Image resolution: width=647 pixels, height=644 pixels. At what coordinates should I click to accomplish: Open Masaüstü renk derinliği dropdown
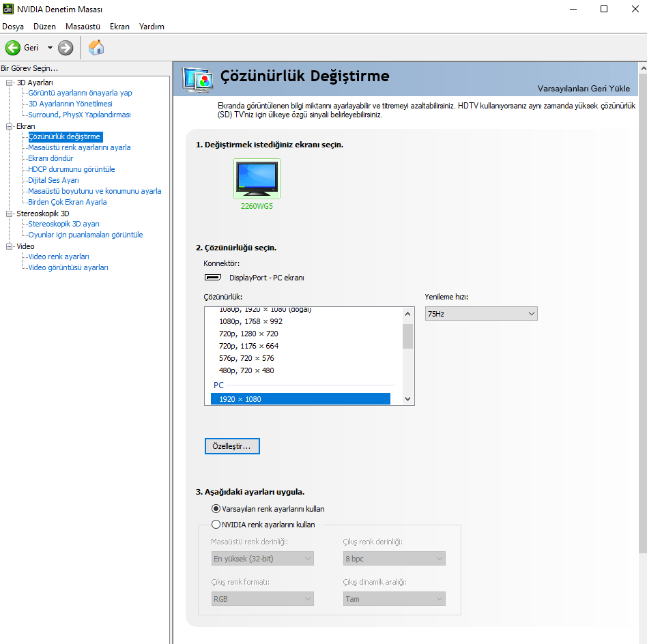[x=263, y=559]
